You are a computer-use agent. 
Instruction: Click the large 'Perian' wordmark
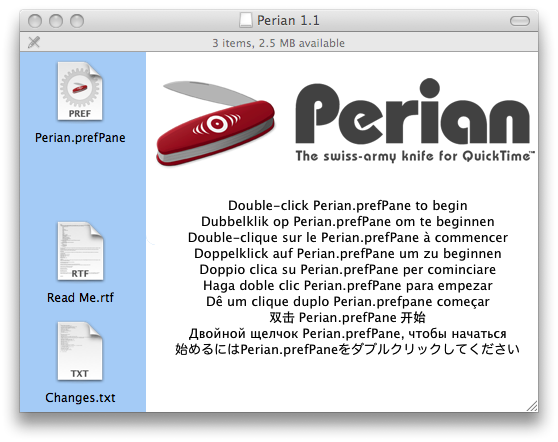(x=413, y=110)
